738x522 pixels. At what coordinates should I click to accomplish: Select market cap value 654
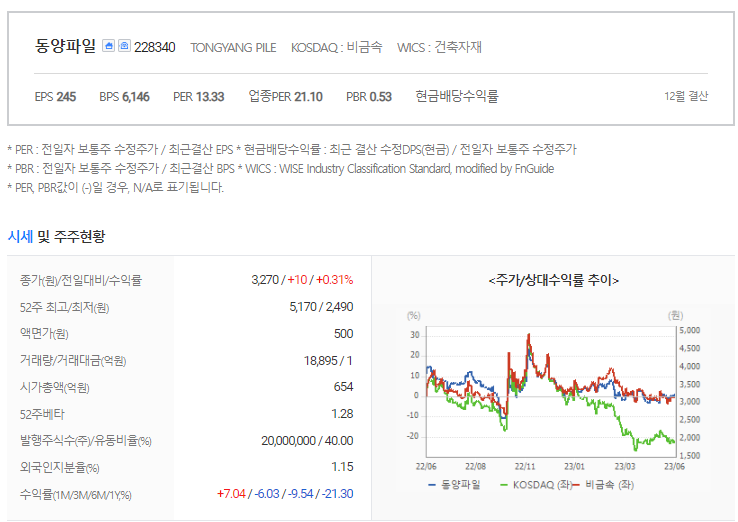[344, 387]
